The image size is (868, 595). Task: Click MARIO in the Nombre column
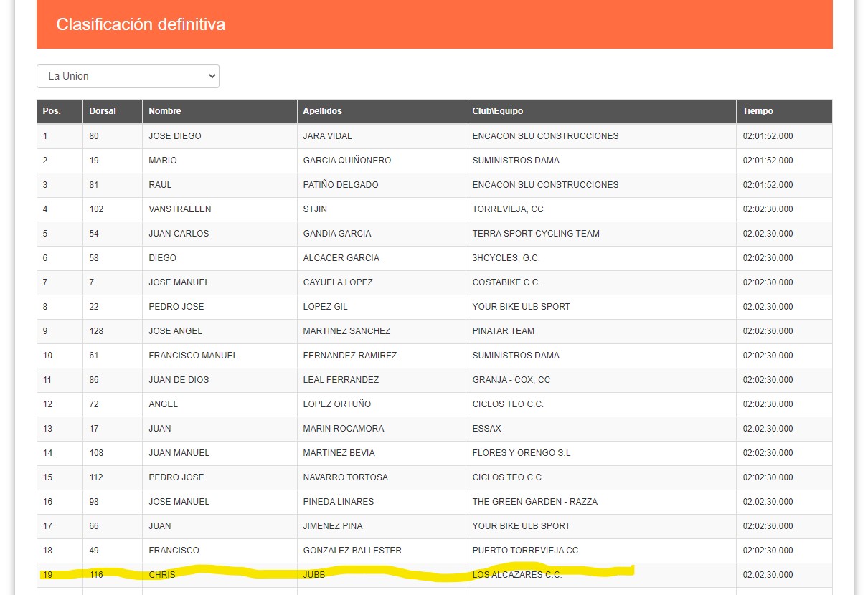[163, 161]
